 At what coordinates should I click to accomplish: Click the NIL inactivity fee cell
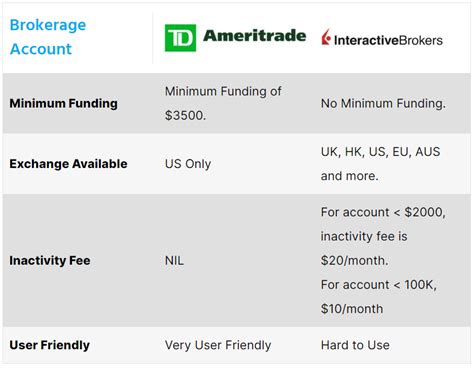click(174, 260)
